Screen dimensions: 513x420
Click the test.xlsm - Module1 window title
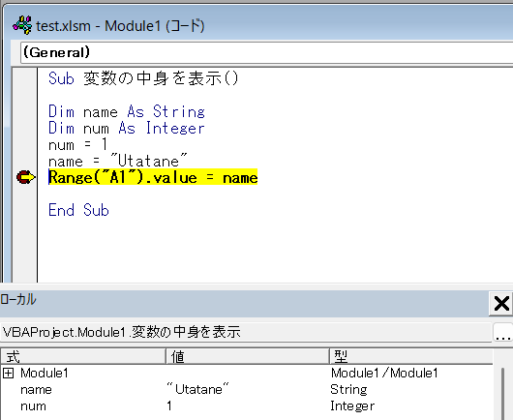click(120, 26)
